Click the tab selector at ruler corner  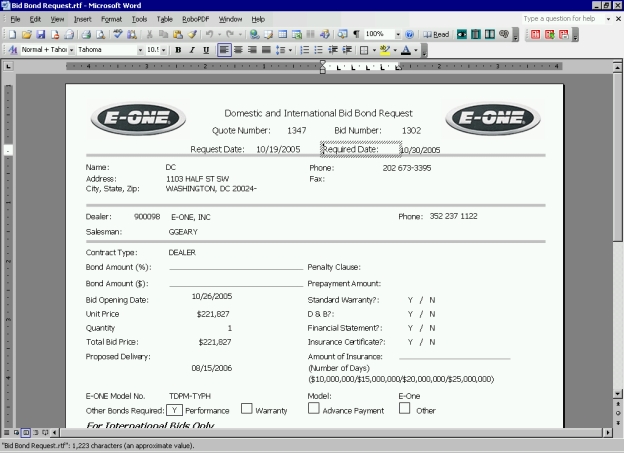[8, 66]
